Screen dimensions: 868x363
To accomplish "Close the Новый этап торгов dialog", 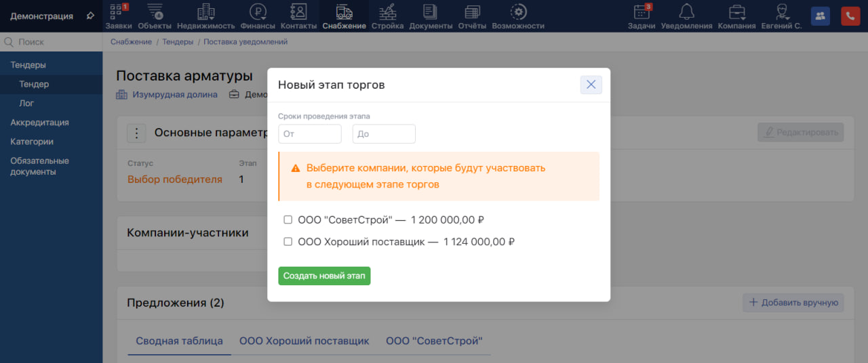I will tap(591, 85).
